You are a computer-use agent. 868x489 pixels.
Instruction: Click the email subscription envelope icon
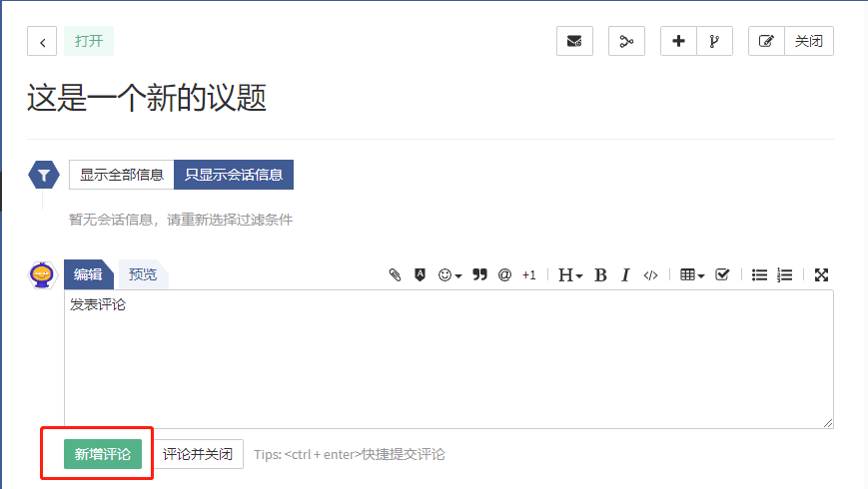(574, 42)
